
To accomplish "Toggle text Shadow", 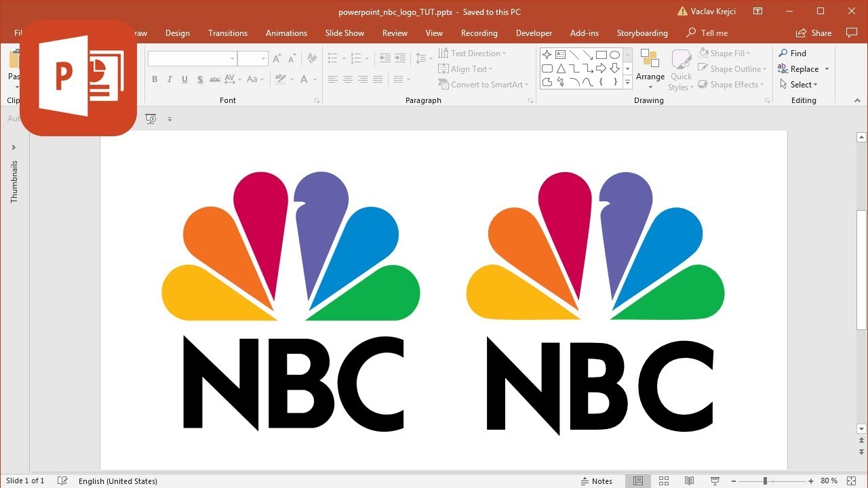I will (200, 79).
